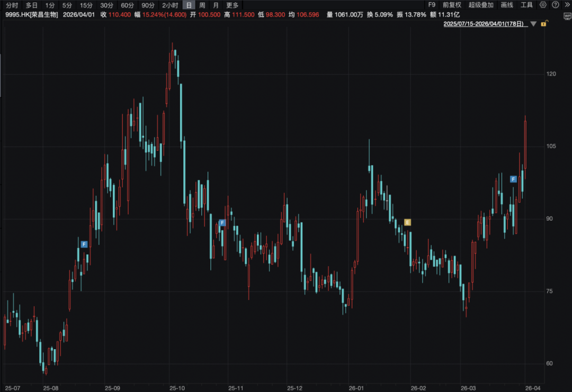Expand the date range dropdown triangle
Image resolution: width=572 pixels, height=392 pixels.
click(x=533, y=24)
